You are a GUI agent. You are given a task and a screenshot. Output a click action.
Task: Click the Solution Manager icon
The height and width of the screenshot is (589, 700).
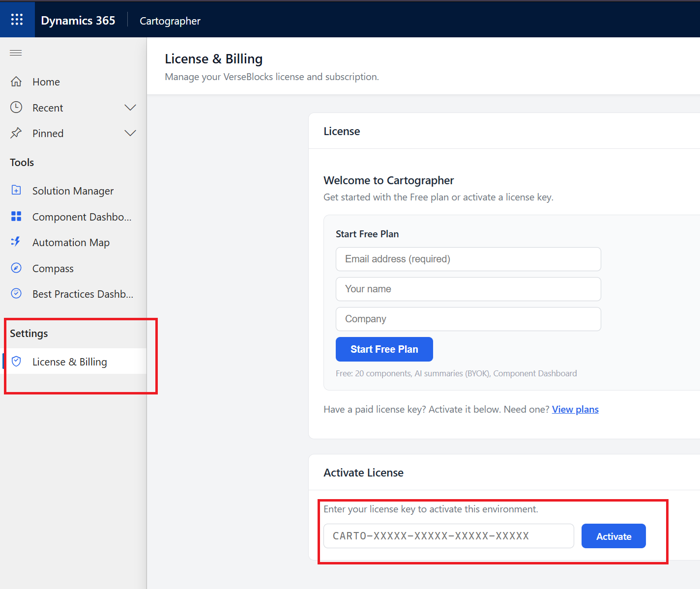point(16,191)
